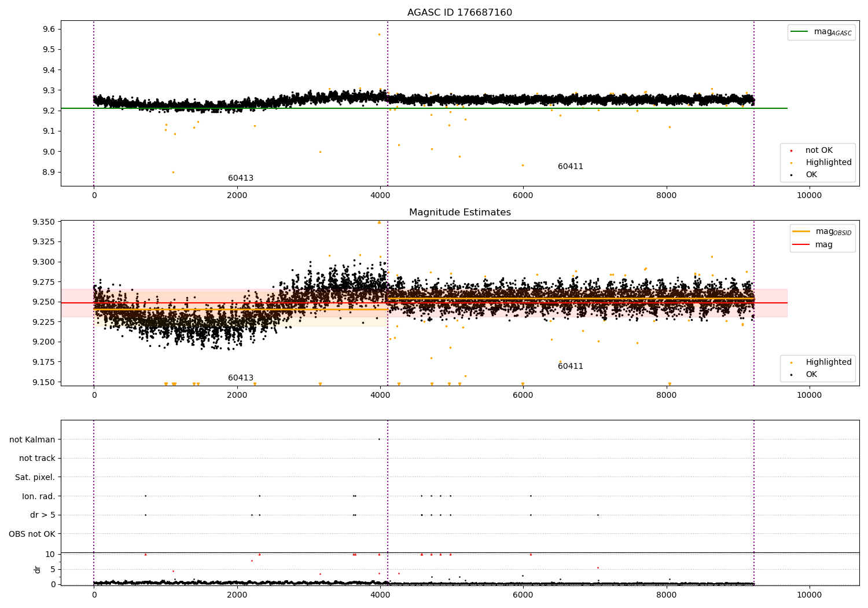Click the 'Ion. rad.' row label
868x608 pixels.
tap(39, 497)
